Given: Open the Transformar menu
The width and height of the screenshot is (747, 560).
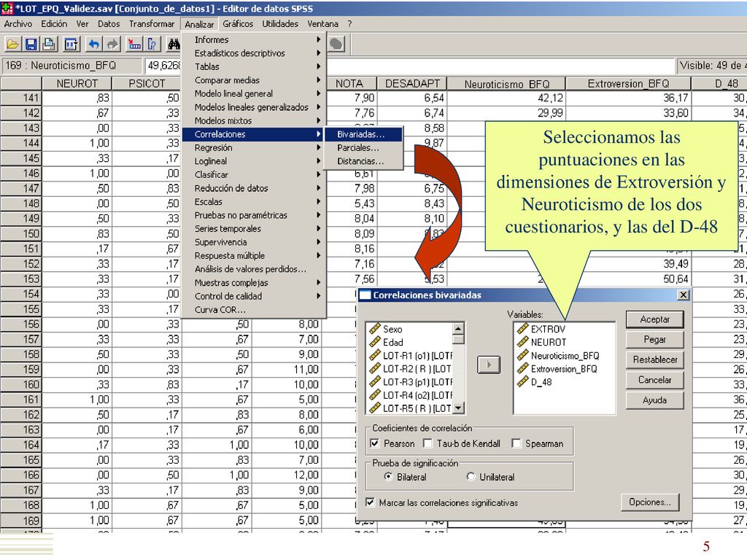Looking at the screenshot, I should (x=152, y=24).
